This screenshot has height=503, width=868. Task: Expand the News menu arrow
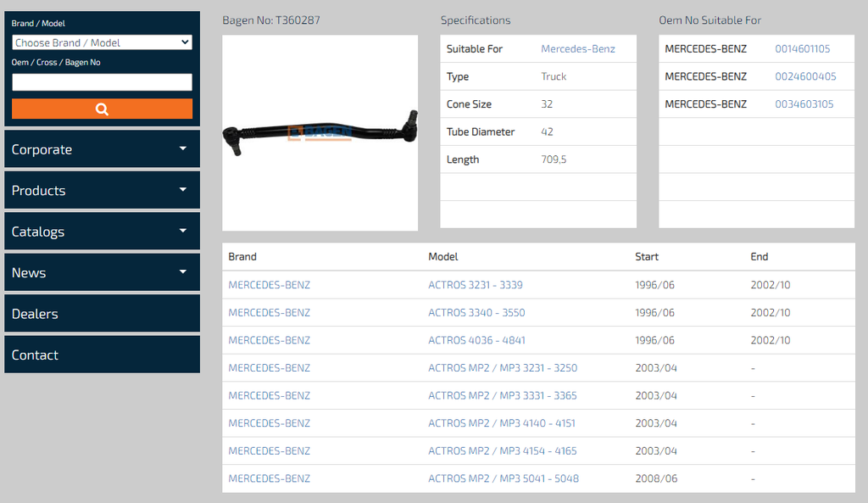pos(183,271)
